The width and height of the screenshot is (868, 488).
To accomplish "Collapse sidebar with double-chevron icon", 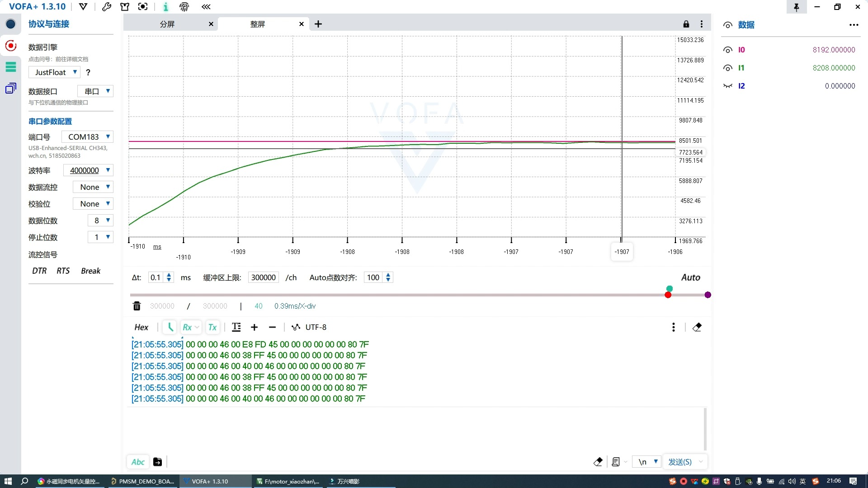I will [206, 7].
